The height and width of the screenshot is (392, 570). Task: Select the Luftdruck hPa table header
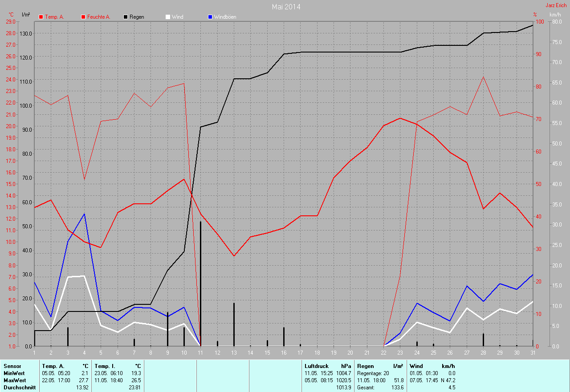coord(327,366)
